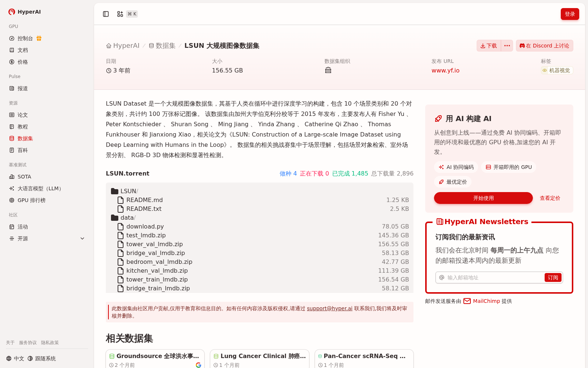Open Groundsource 全球洪水事件 dataset card

pos(155,359)
